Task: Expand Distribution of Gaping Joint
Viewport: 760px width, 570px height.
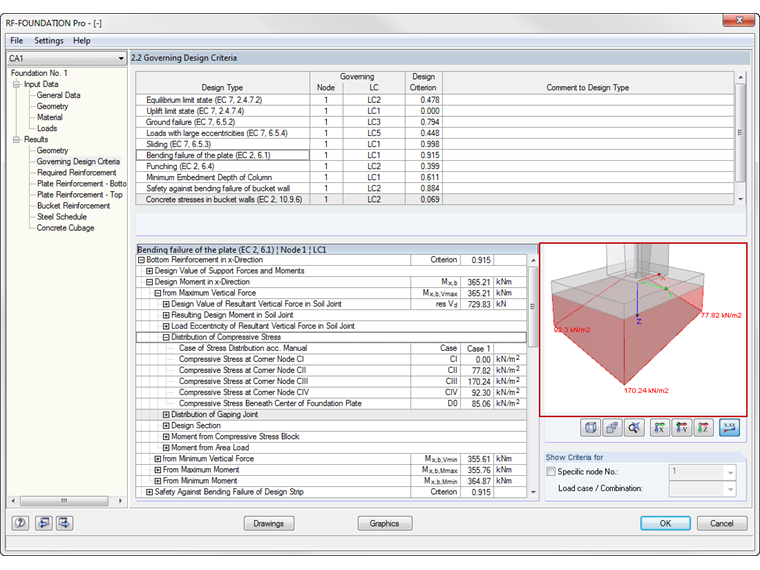Action: coord(166,414)
